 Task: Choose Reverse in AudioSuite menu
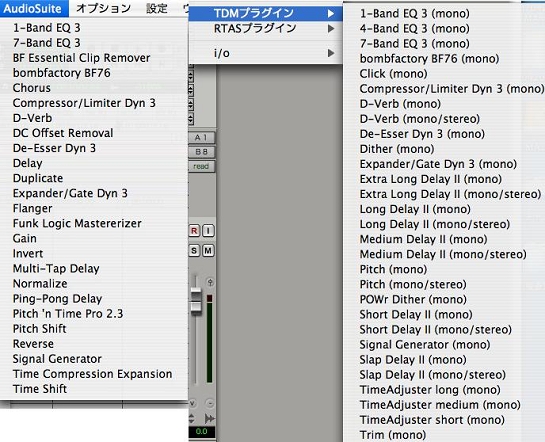coord(33,344)
